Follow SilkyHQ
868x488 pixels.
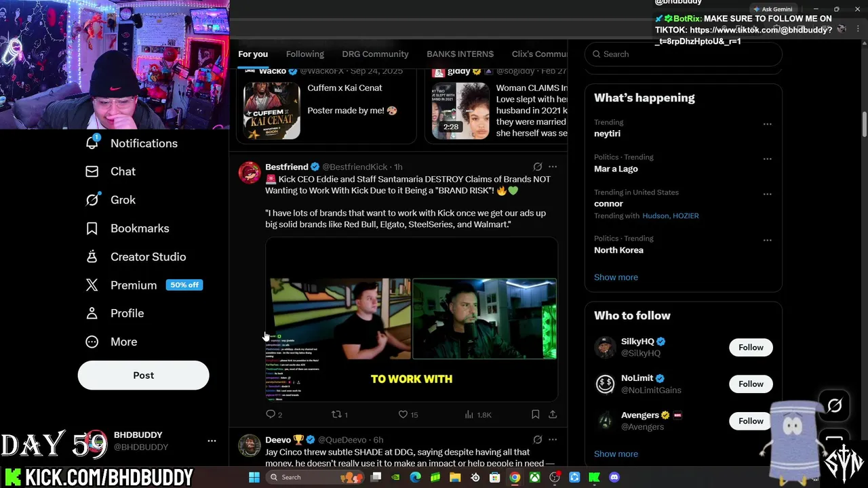pos(751,348)
